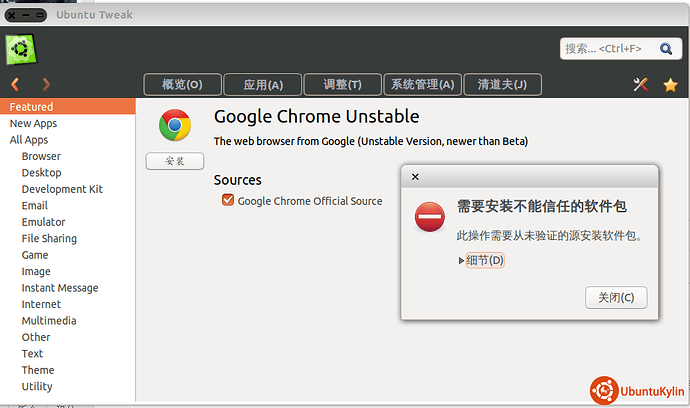Click the 关闭(C) button
This screenshot has width=690, height=408.
616,298
